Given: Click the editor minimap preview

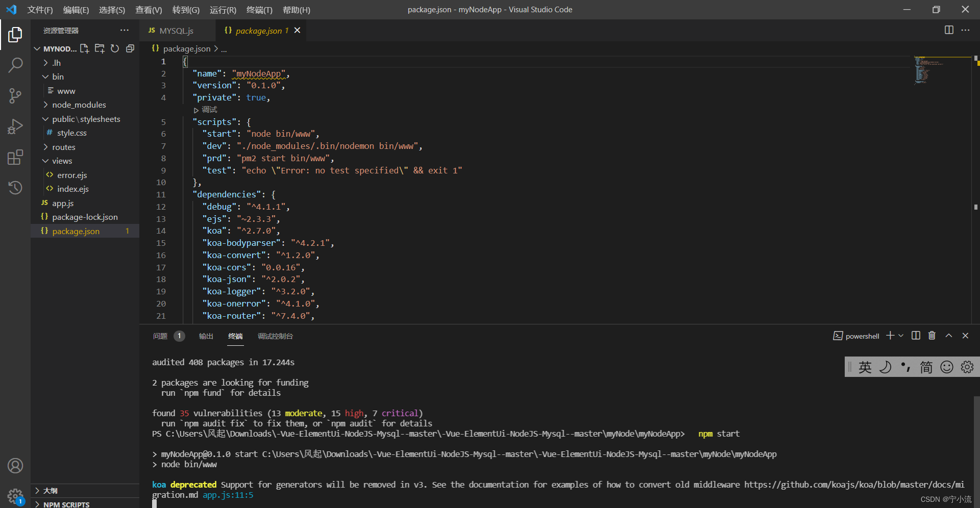Looking at the screenshot, I should (x=942, y=70).
